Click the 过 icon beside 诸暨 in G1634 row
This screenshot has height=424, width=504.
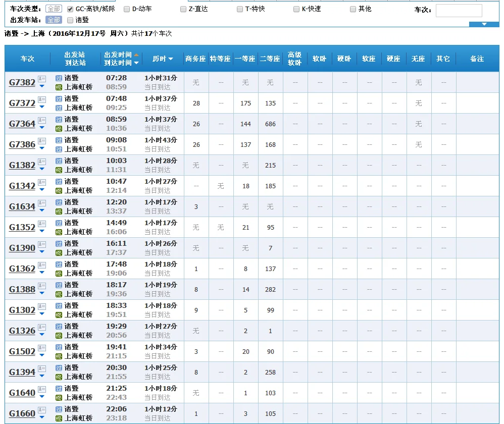point(58,202)
